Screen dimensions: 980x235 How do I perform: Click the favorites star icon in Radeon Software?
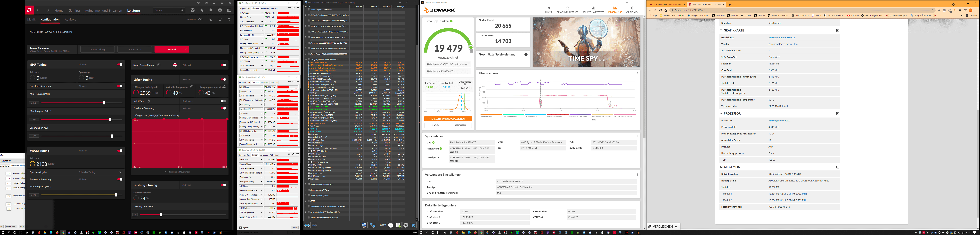tap(202, 10)
